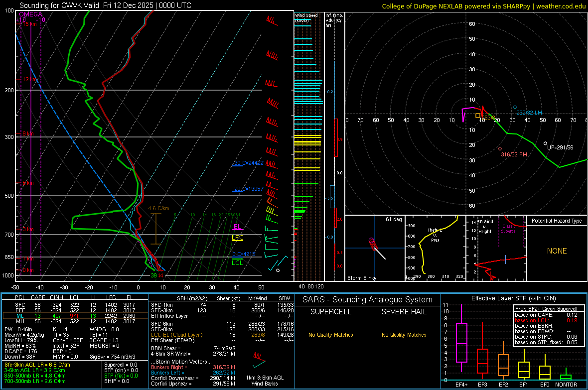This screenshot has width=588, height=390.
Task: Click the 262/32 LM hodograph label
Action: [x=529, y=113]
